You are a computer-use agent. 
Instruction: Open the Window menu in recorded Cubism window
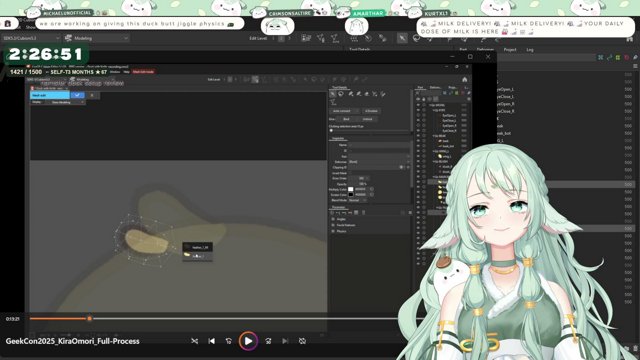[x=115, y=72]
